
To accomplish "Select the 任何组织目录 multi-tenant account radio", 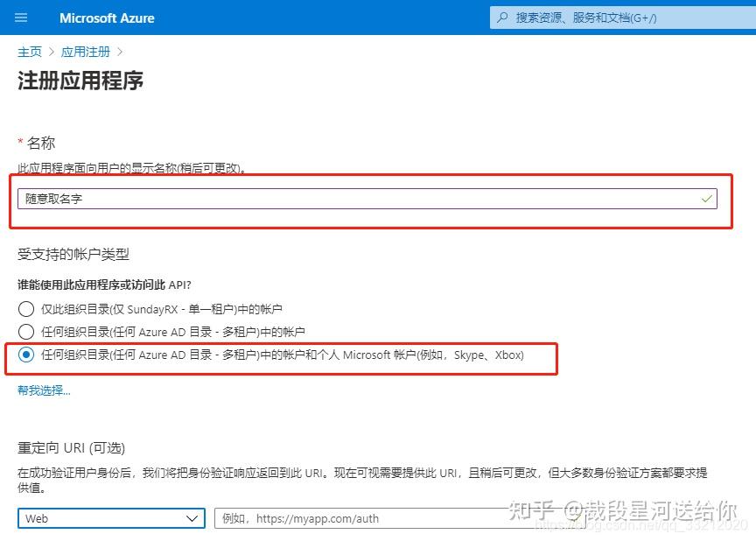I will tap(26, 332).
